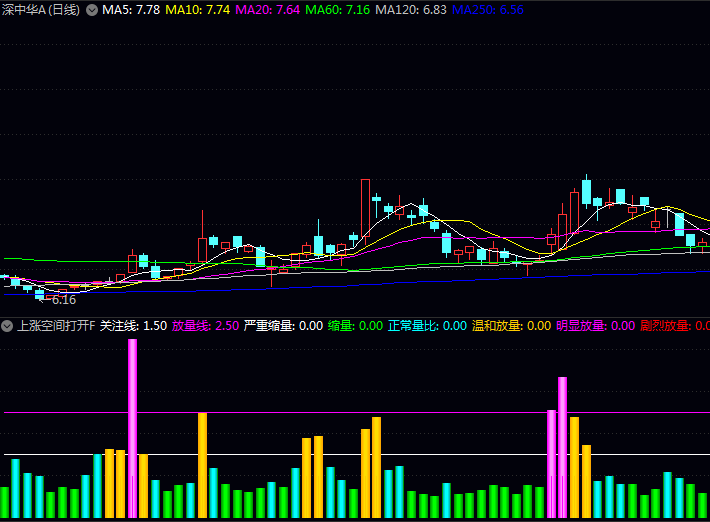Image resolution: width=710 pixels, height=522 pixels.
Task: Click the 上涨空间打开F indicator name
Action: click(x=56, y=325)
